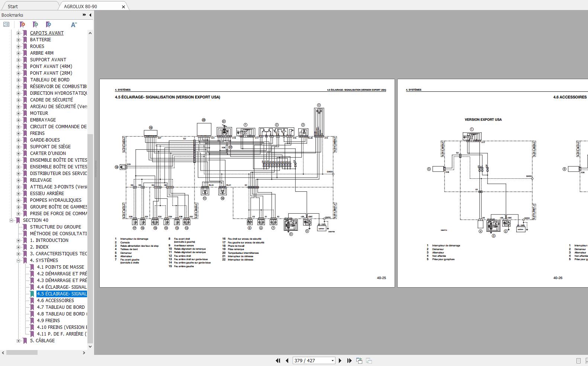The image size is (588, 366).
Task: Collapse the Bookmarks panel
Action: (x=90, y=15)
